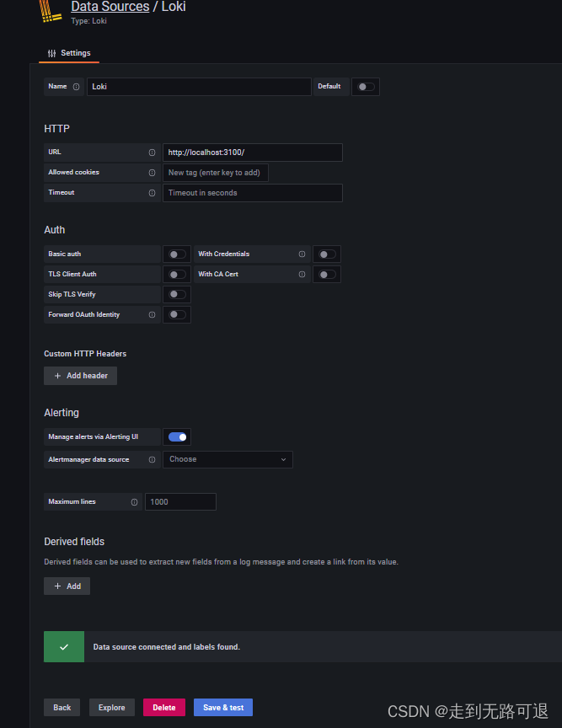The height and width of the screenshot is (728, 562).
Task: Click the Allowed cookies info icon
Action: click(x=152, y=173)
